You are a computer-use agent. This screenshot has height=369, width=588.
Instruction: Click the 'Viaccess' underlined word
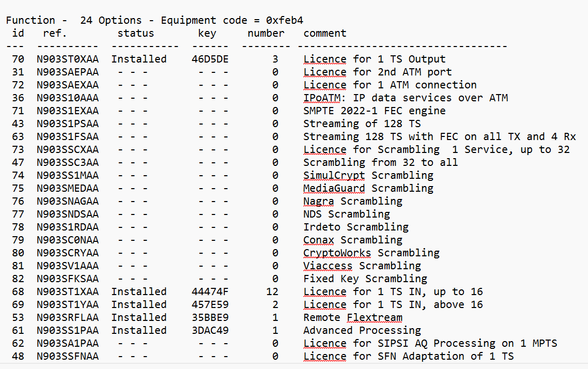(328, 266)
